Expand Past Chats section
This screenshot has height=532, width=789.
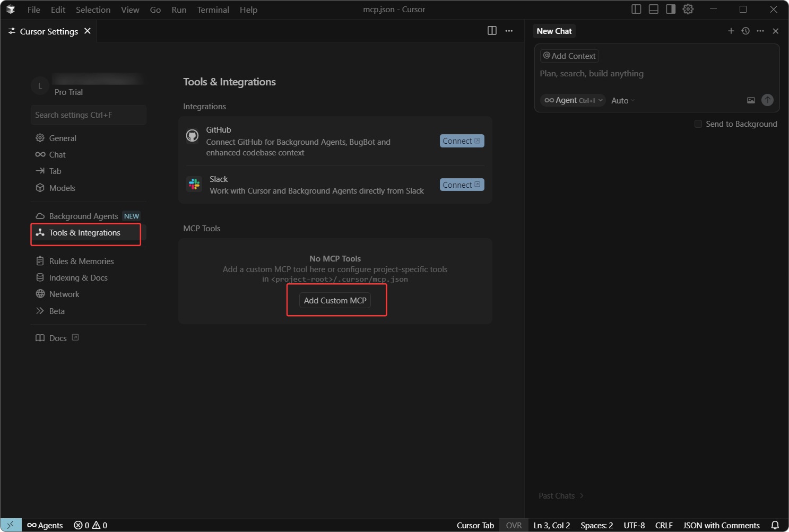561,495
